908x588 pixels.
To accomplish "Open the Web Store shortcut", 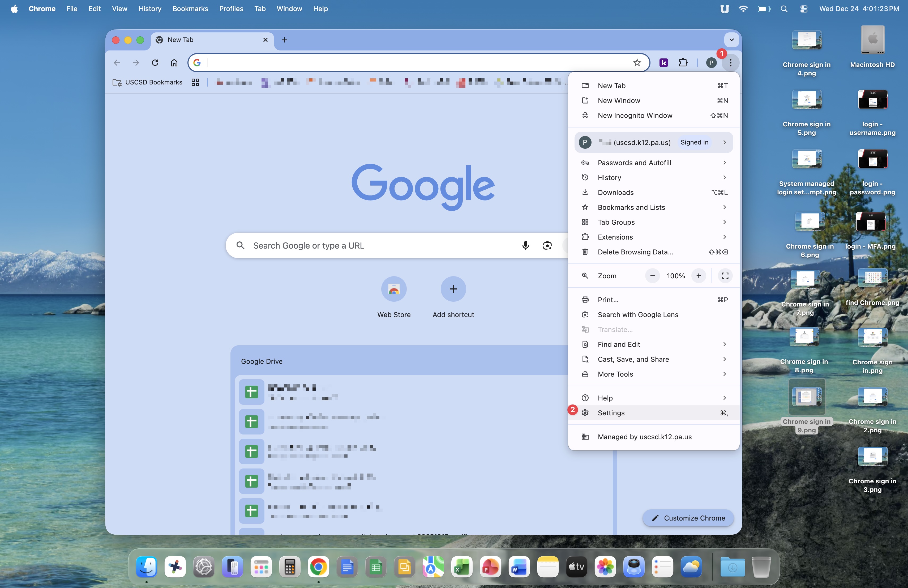I will [x=394, y=289].
